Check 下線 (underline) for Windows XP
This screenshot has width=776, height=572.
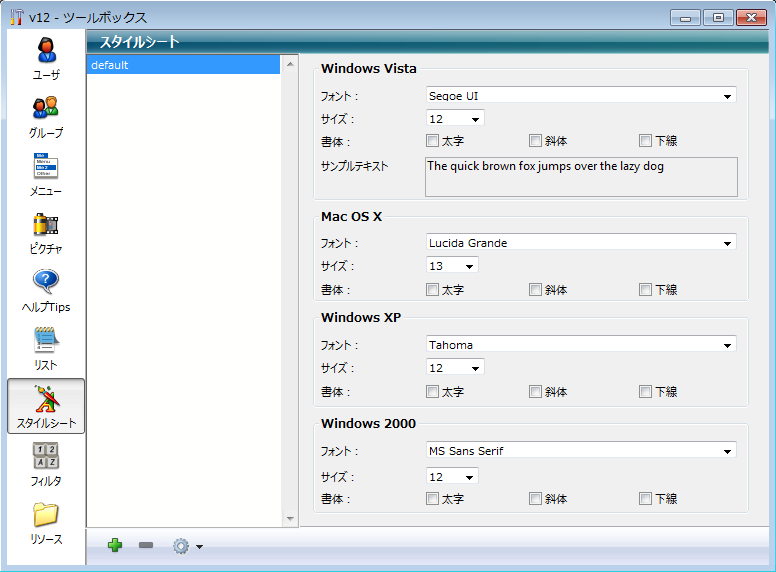tap(646, 392)
